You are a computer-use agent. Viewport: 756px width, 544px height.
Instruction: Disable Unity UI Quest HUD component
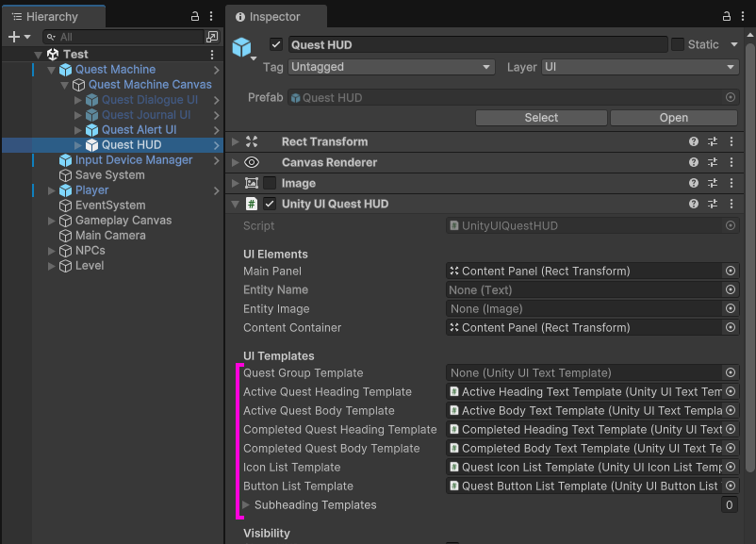(x=270, y=204)
